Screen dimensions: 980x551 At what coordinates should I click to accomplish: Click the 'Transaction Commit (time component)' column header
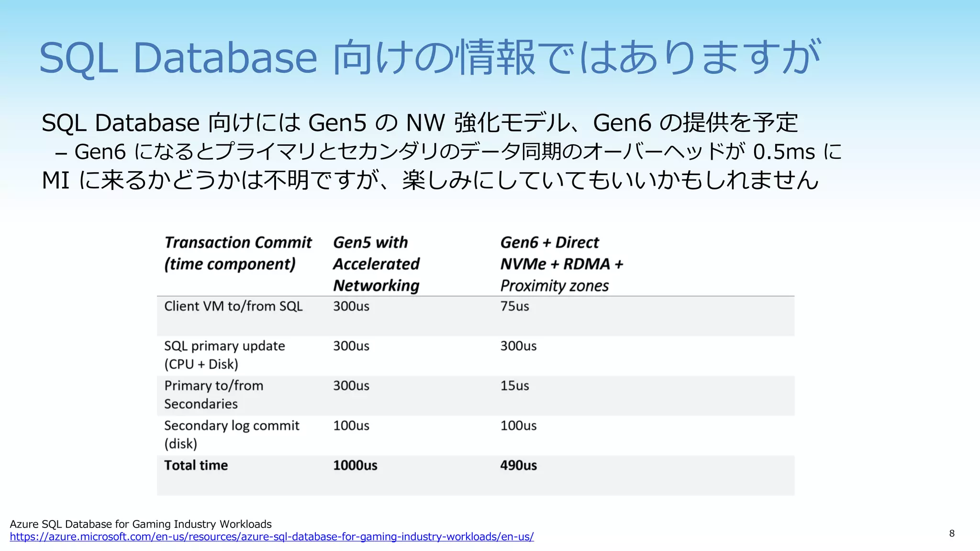(238, 253)
